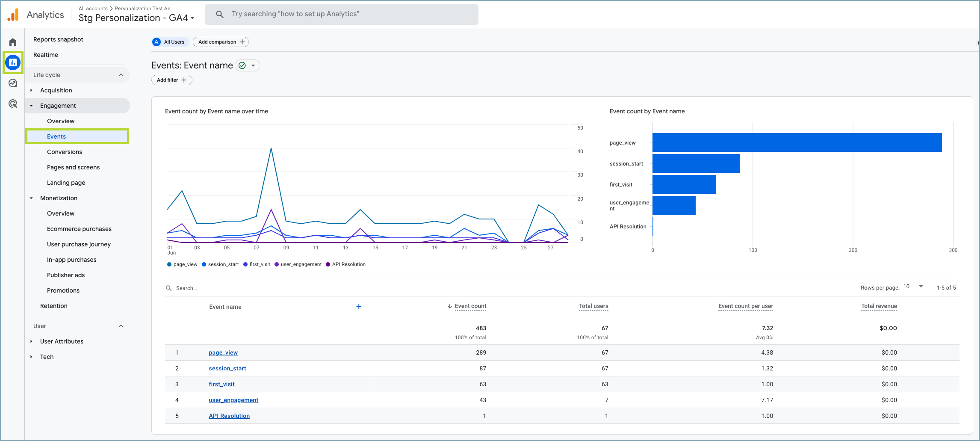Open Retention report
The image size is (980, 441).
pyautogui.click(x=54, y=306)
